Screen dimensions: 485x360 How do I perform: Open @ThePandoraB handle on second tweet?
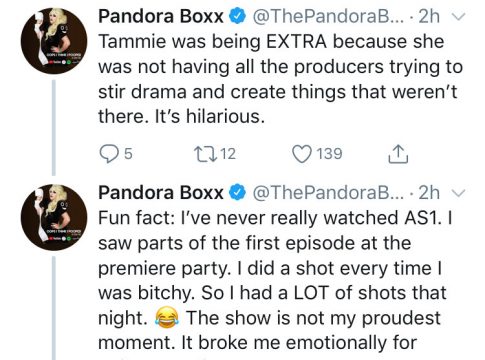point(327,193)
